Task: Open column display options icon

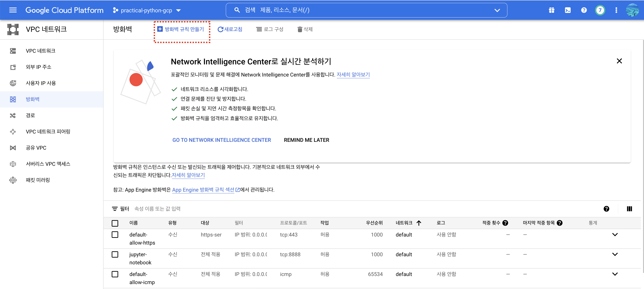Action: pos(629,209)
